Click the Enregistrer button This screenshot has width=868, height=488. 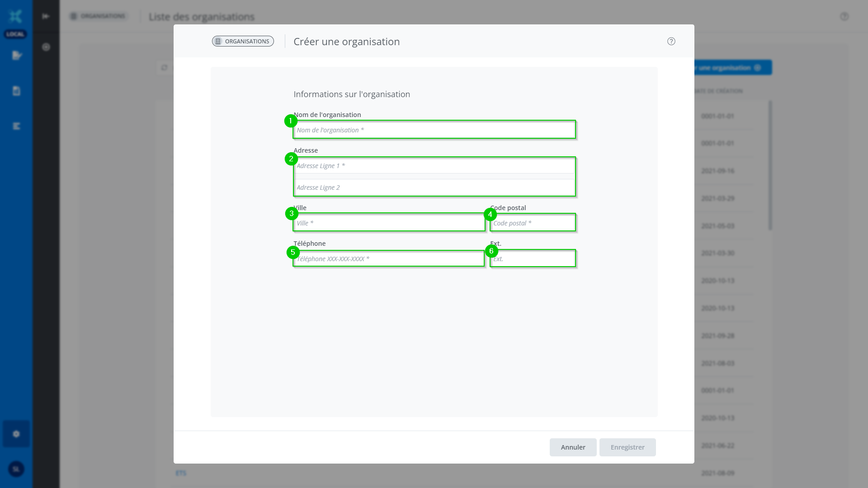(x=627, y=447)
